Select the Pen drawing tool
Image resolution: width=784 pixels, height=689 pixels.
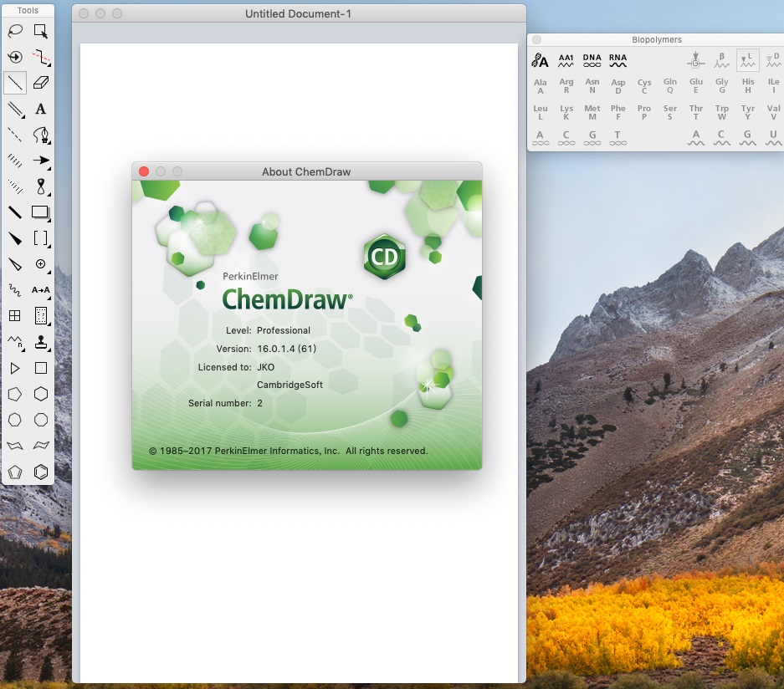pyautogui.click(x=41, y=135)
